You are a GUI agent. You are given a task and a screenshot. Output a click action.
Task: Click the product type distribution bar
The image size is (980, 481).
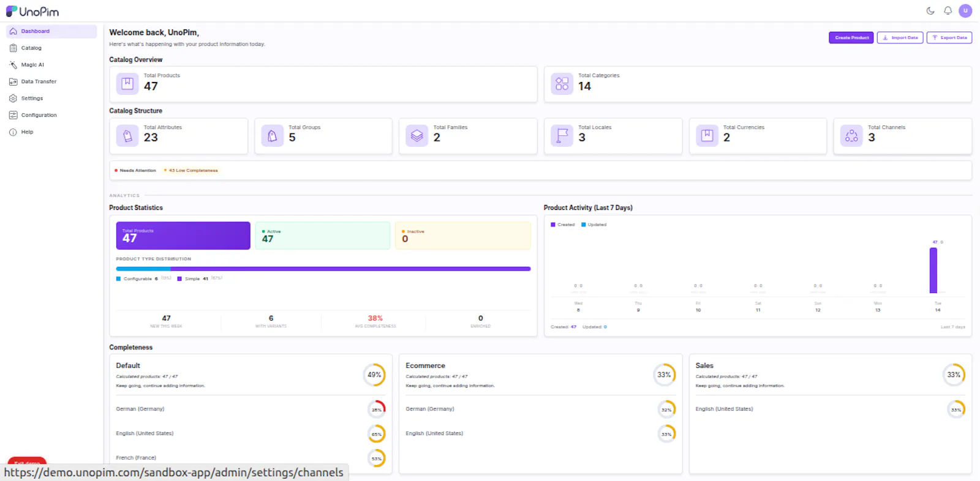(x=323, y=269)
